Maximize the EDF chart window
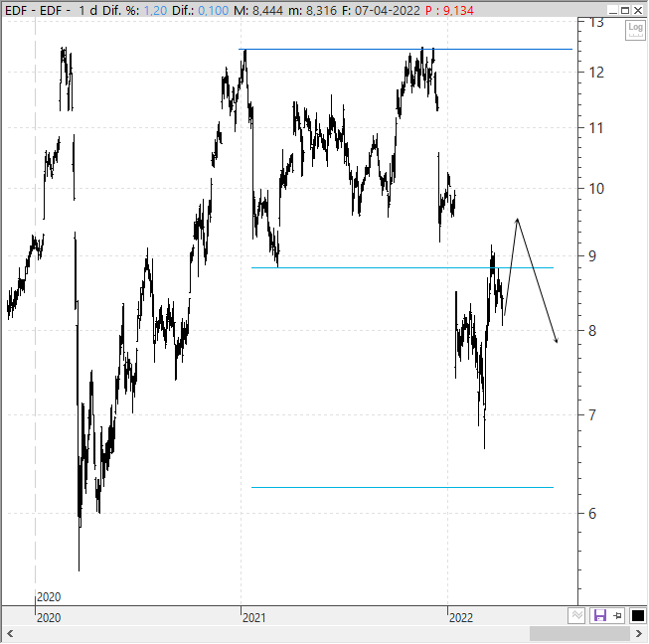Screen dimensions: 649x644 (625, 10)
